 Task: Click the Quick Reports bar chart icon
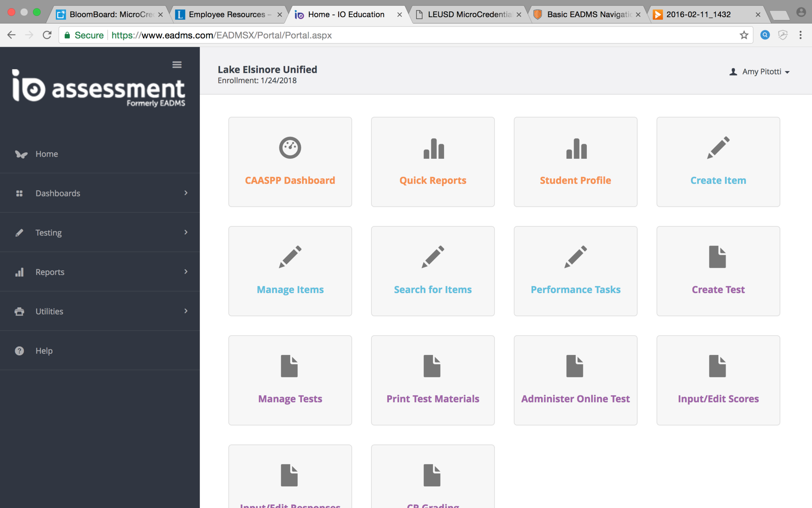click(433, 148)
